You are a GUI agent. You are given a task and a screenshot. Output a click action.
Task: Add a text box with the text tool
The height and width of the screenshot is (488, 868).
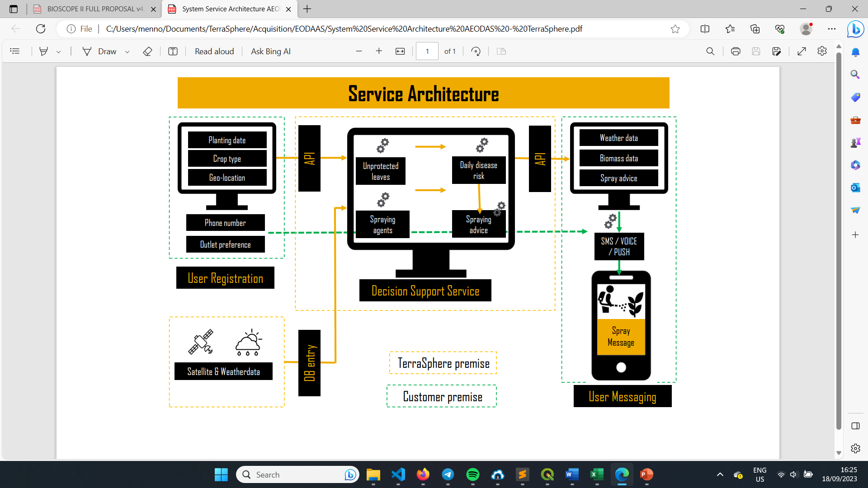pyautogui.click(x=173, y=51)
